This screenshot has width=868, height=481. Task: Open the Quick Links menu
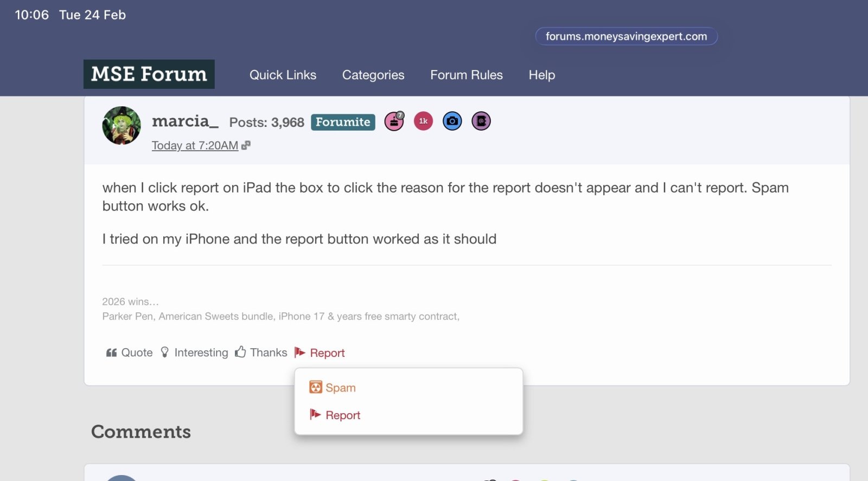283,75
